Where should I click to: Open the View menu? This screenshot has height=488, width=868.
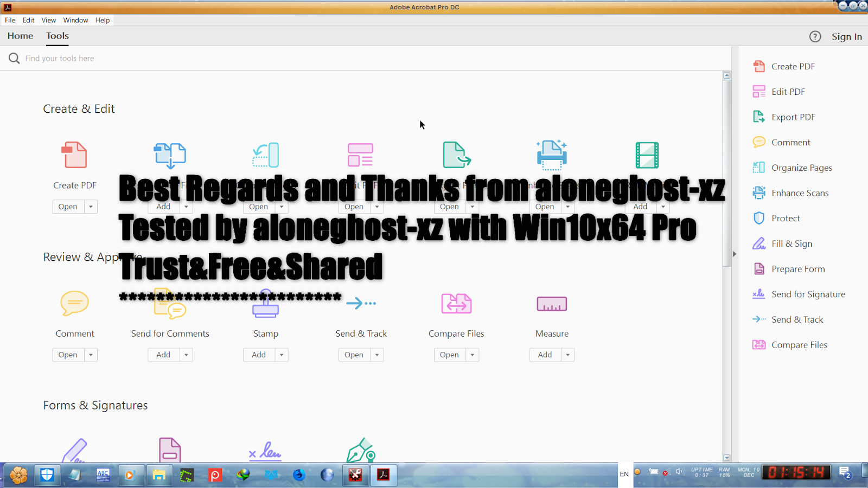pyautogui.click(x=49, y=20)
